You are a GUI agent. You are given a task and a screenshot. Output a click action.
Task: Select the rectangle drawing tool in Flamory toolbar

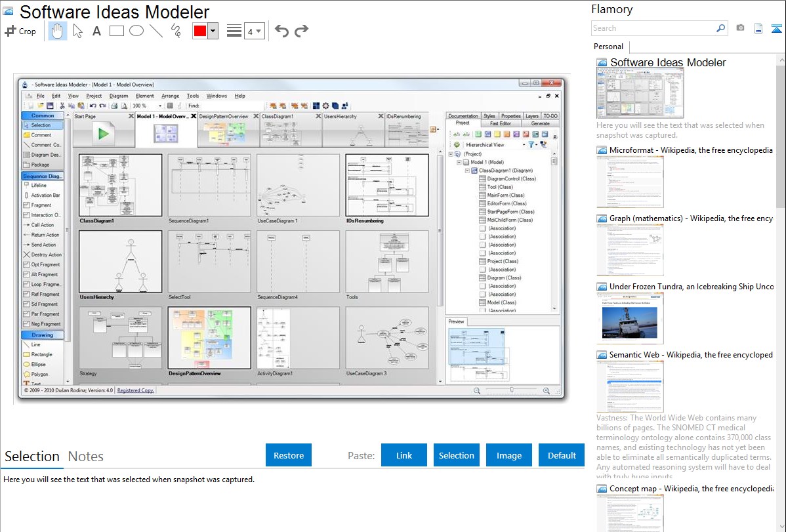click(x=116, y=31)
